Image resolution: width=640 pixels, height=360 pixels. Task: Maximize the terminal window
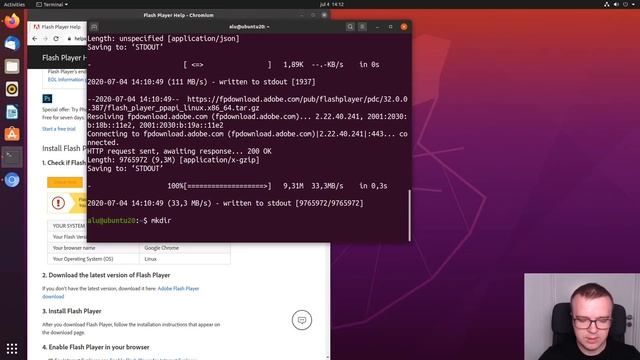tap(391, 27)
